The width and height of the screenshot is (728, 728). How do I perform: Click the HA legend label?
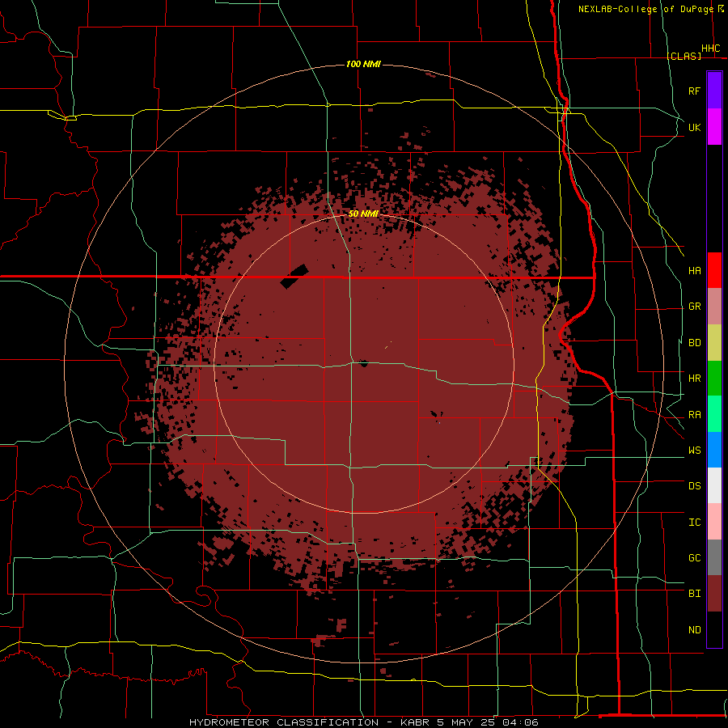694,271
